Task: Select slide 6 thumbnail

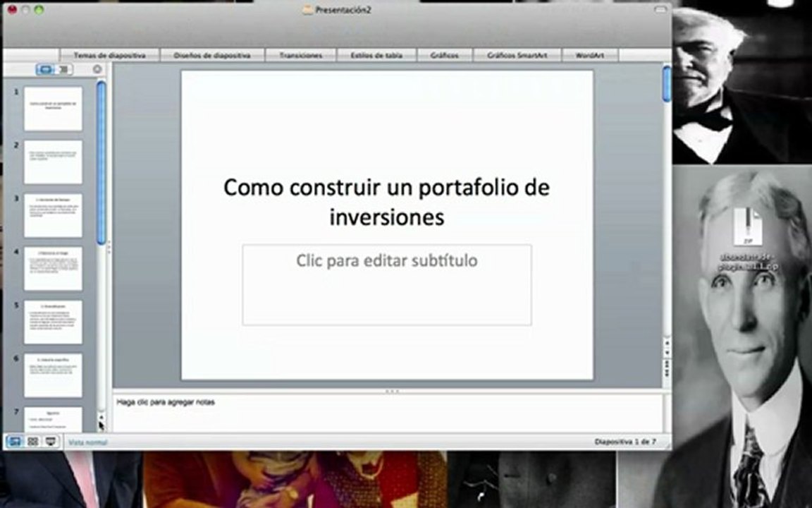Action: (53, 375)
